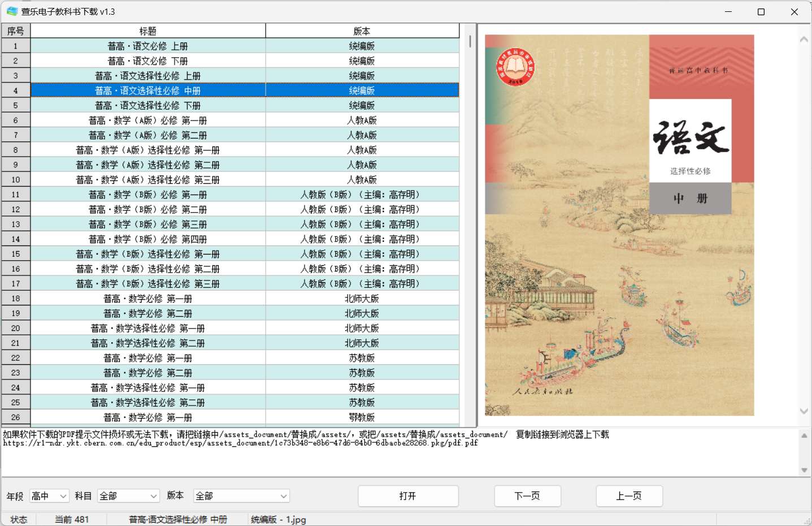This screenshot has height=526, width=812.
Task: Maximize the window
Action: [x=761, y=11]
